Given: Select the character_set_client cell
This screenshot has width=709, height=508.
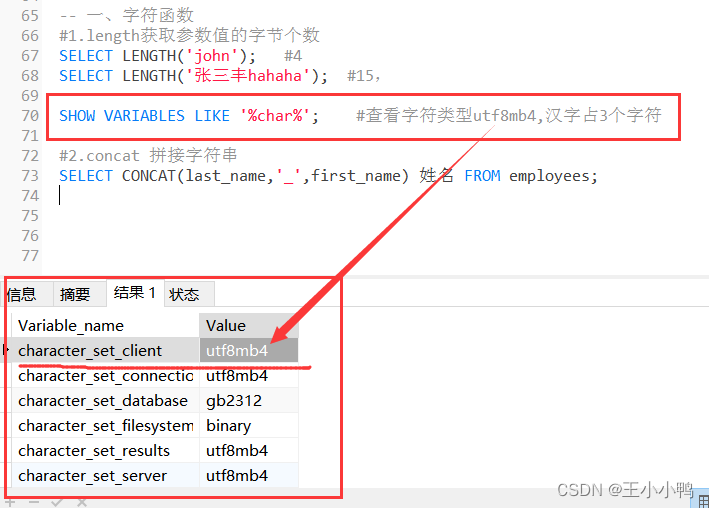Looking at the screenshot, I should (x=105, y=350).
